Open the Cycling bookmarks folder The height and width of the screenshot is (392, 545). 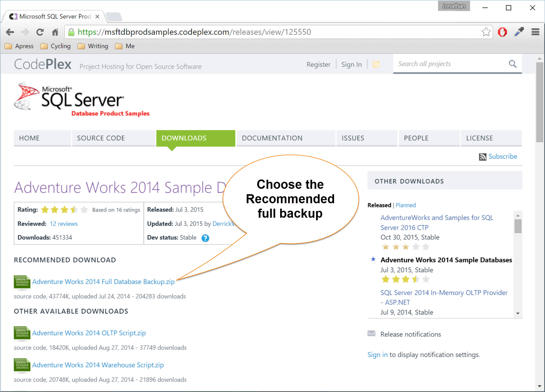point(56,46)
